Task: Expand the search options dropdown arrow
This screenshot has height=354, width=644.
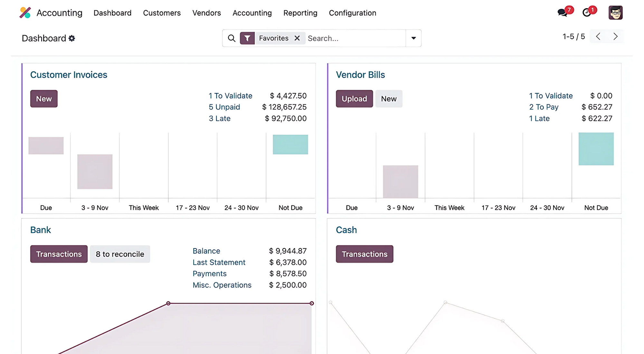Action: click(413, 38)
